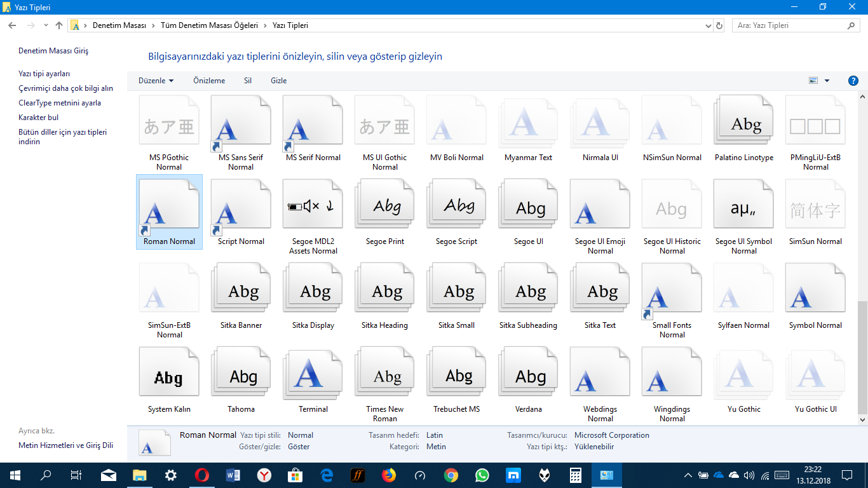
Task: Click the scroll down arrow of font list
Action: point(862,420)
